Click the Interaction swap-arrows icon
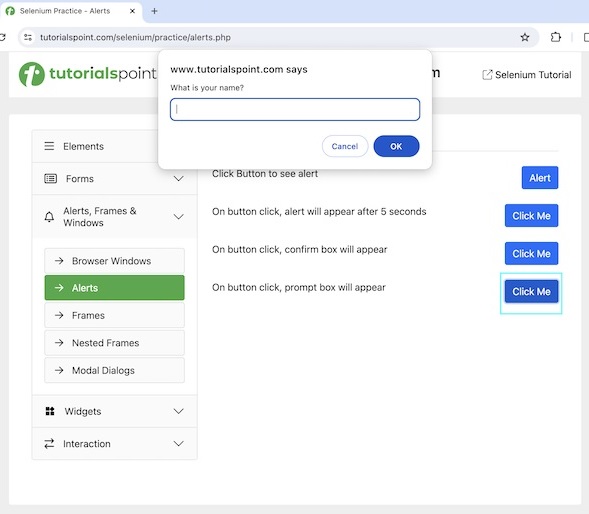Screen dimensions: 589x514 (x=49, y=444)
